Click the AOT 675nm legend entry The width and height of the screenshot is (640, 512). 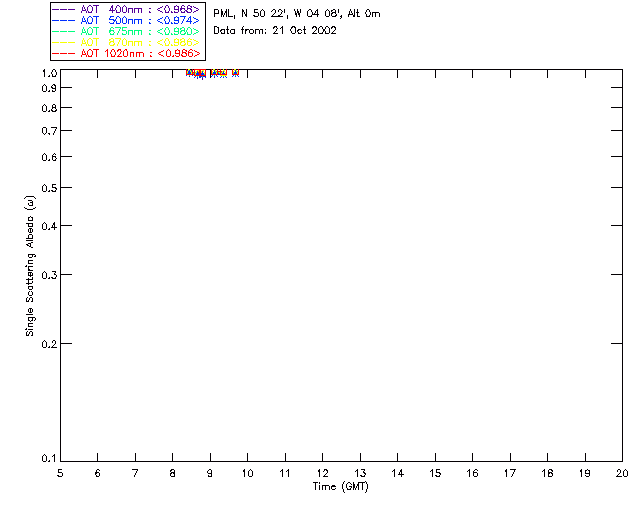[126, 31]
